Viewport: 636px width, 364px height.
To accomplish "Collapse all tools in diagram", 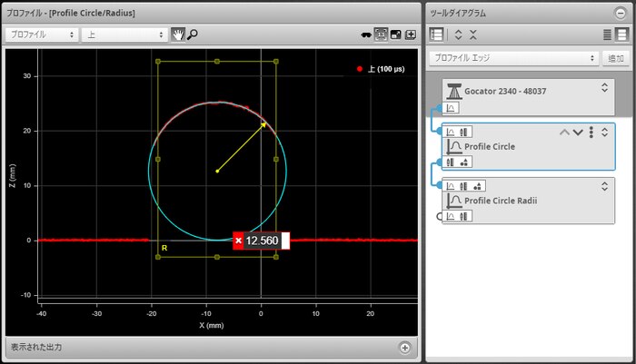I will tap(472, 34).
